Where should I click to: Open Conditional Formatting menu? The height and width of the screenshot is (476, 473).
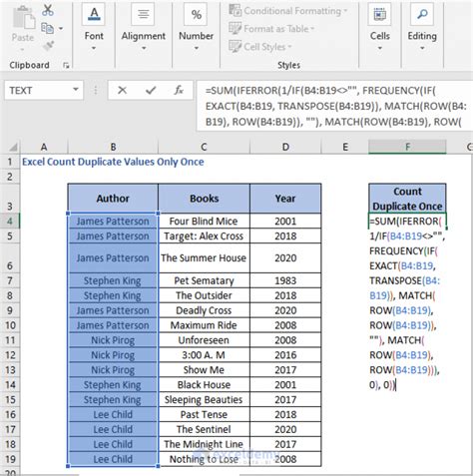point(288,11)
